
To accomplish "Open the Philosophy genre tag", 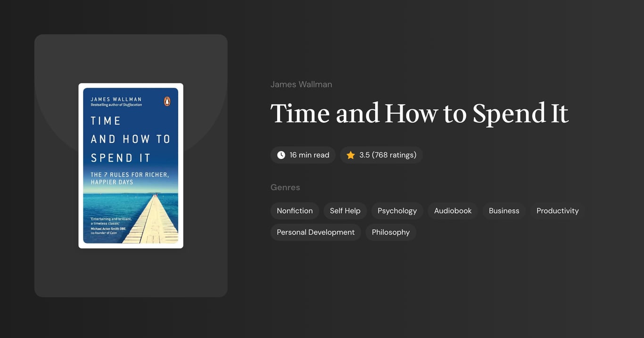I will tap(390, 232).
